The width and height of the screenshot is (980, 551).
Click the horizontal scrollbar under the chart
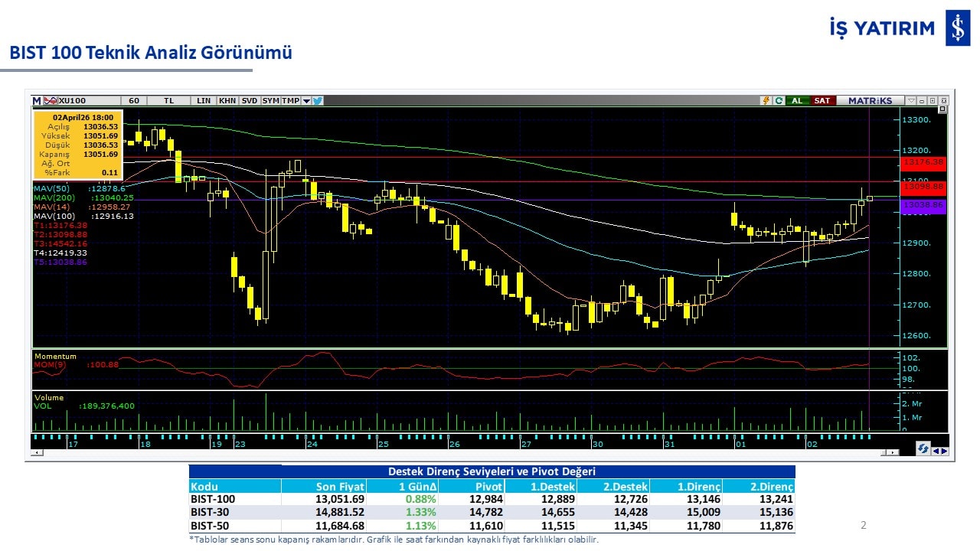click(x=459, y=454)
